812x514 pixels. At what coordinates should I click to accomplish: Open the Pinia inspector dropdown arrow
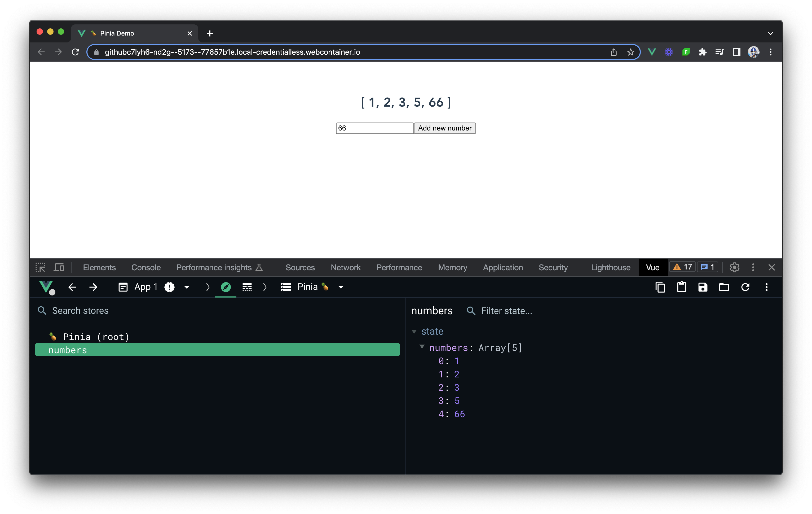pyautogui.click(x=341, y=287)
